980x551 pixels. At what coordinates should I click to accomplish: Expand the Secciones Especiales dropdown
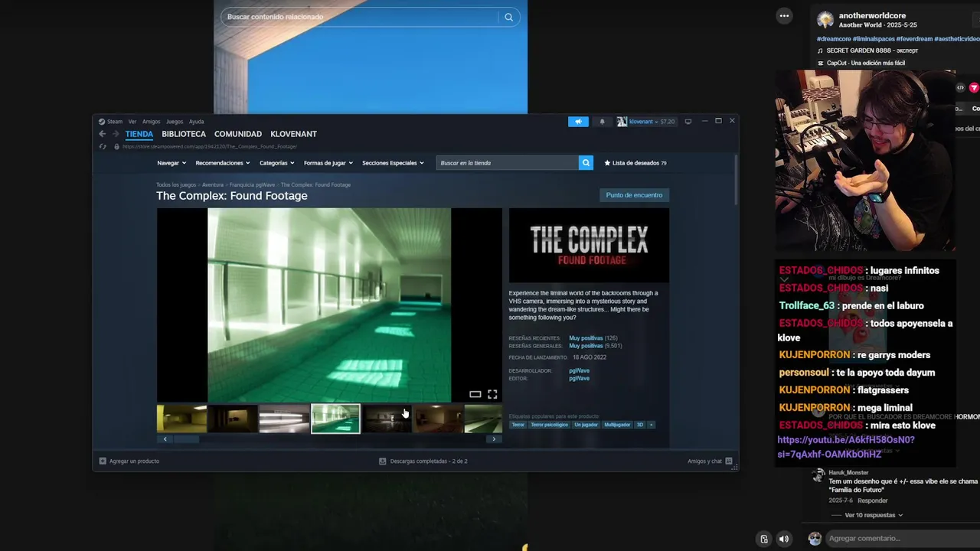(393, 163)
